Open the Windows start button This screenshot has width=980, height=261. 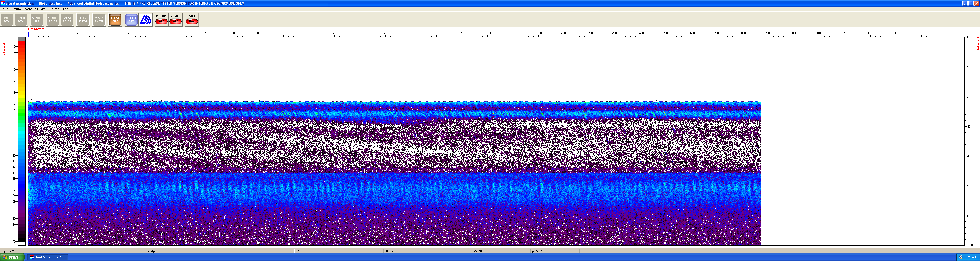point(12,257)
